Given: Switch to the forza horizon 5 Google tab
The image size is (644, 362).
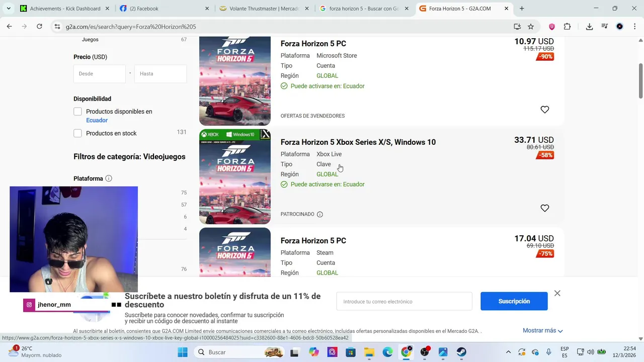Looking at the screenshot, I should [x=363, y=9].
